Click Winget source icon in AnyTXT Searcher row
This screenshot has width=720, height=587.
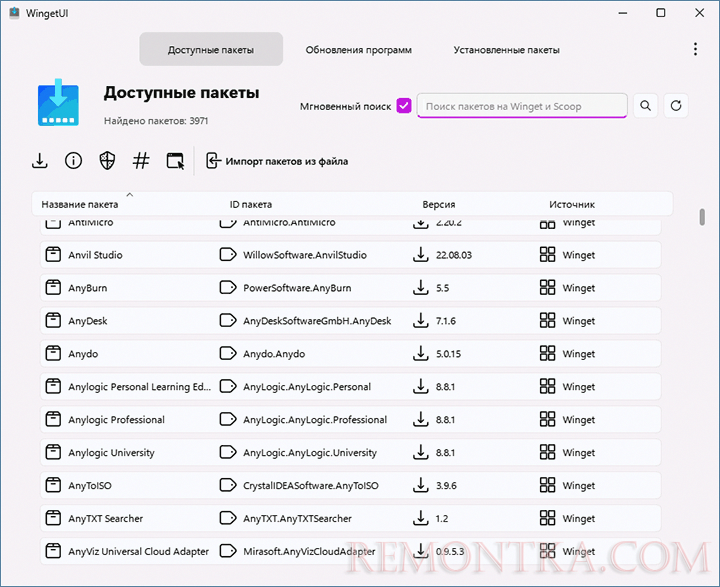pyautogui.click(x=547, y=519)
